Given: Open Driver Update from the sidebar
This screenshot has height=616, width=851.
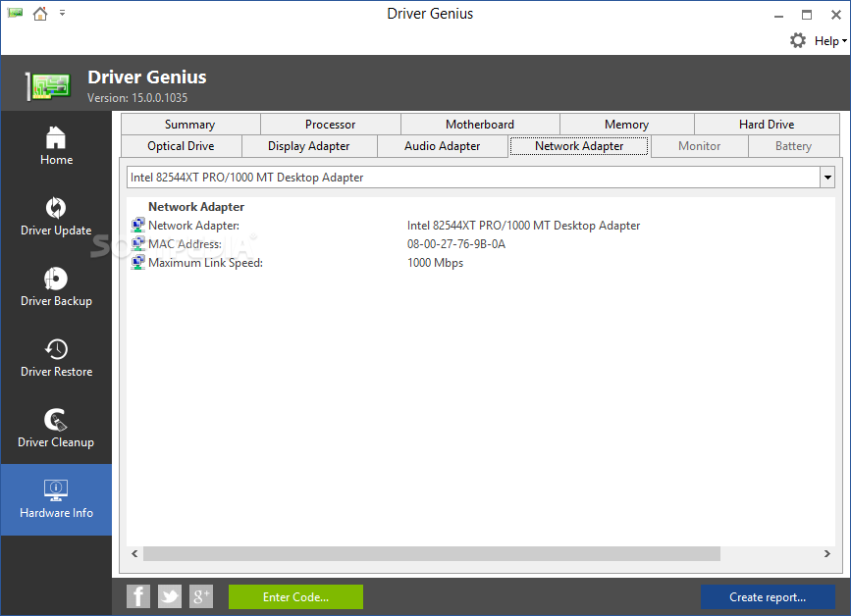Looking at the screenshot, I should [x=56, y=217].
